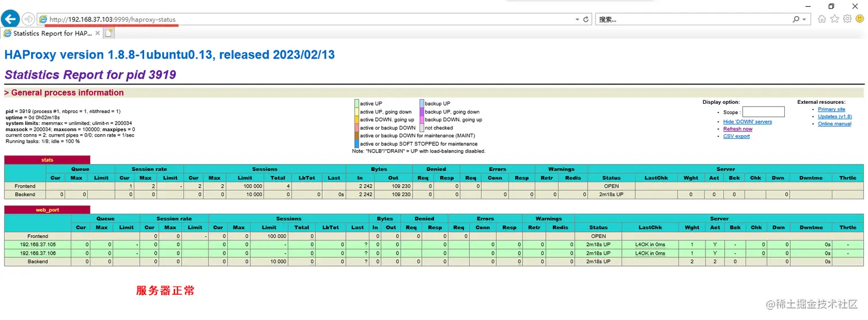Click the Frontend label in the web_port table
Screen dimensions: 868x320
pyautogui.click(x=38, y=236)
